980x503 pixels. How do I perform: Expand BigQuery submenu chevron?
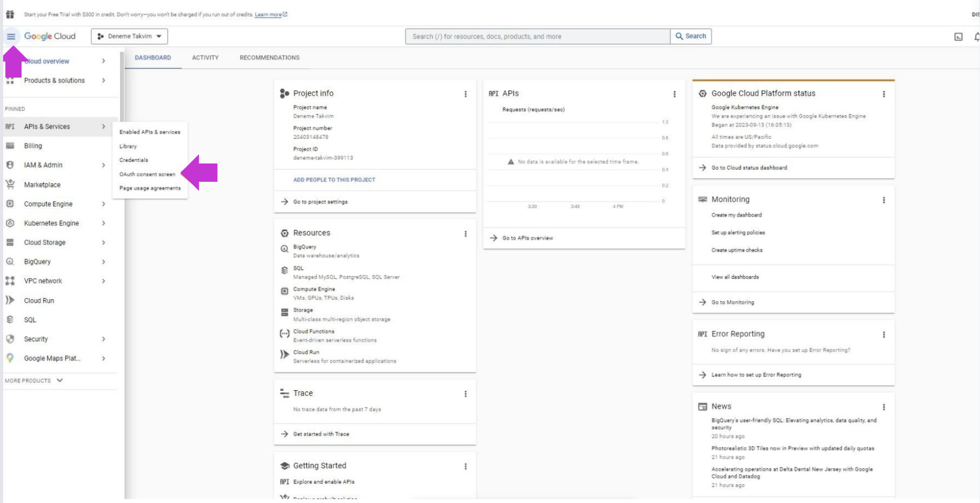click(x=104, y=262)
